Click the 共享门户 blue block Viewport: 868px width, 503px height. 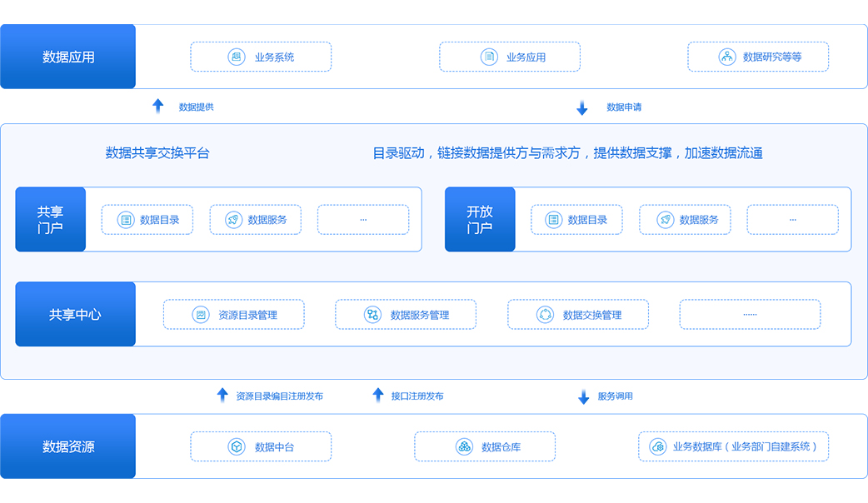(x=50, y=220)
